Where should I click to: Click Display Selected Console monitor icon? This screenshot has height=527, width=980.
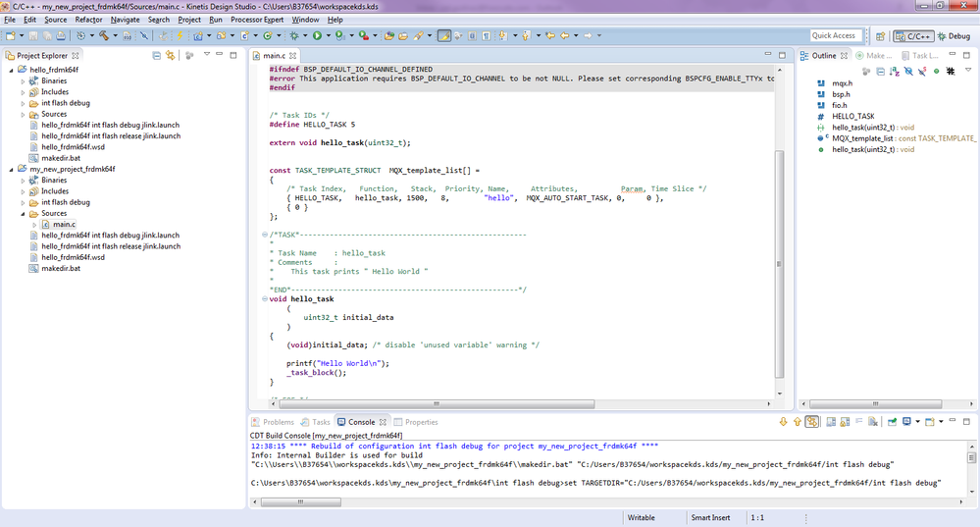906,422
